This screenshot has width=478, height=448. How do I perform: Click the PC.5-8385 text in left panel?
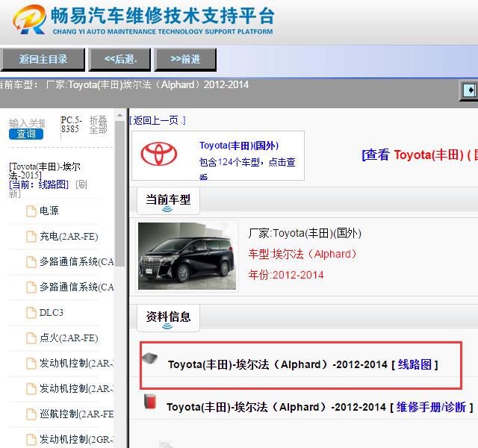coord(72,125)
